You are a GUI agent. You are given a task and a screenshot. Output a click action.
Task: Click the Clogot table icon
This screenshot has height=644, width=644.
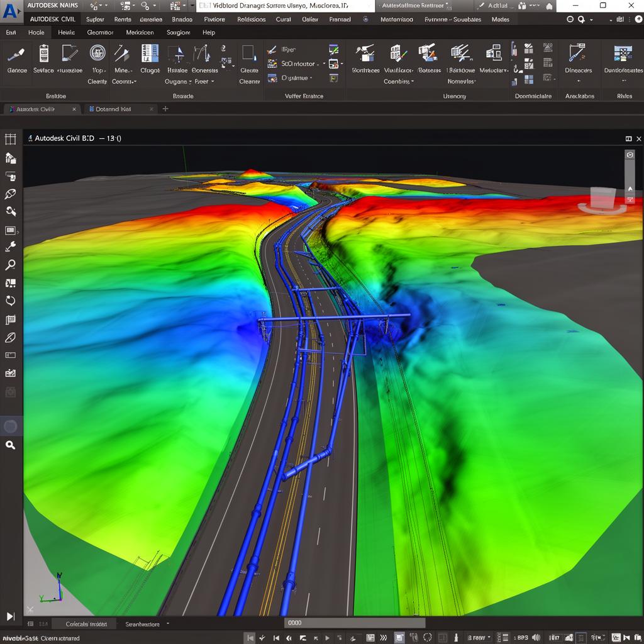[x=150, y=53]
